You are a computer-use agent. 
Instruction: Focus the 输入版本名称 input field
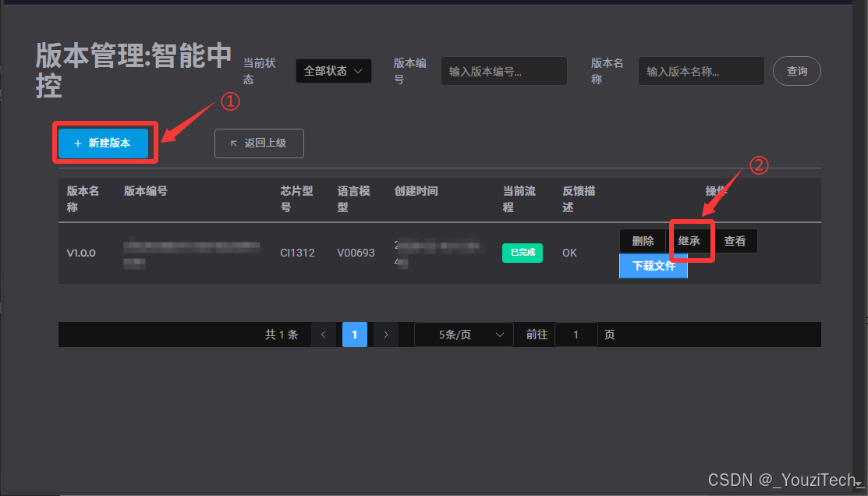[x=701, y=71]
